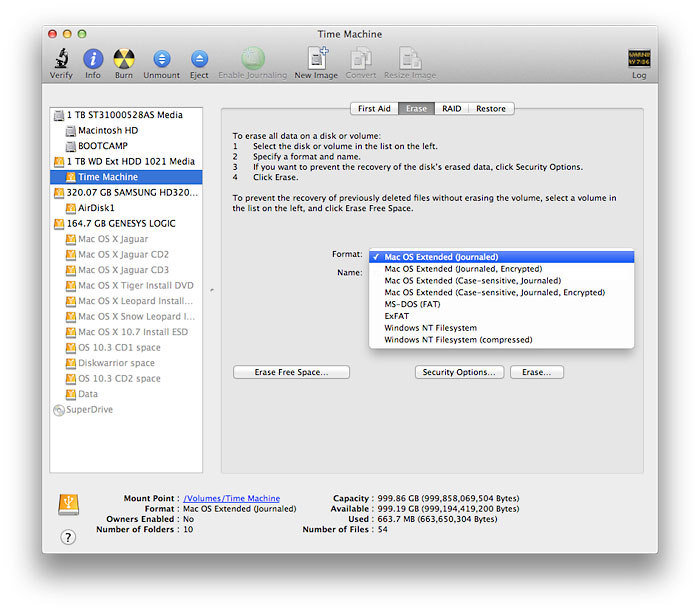
Task: Click the Burn radiation icon
Action: pos(124,58)
